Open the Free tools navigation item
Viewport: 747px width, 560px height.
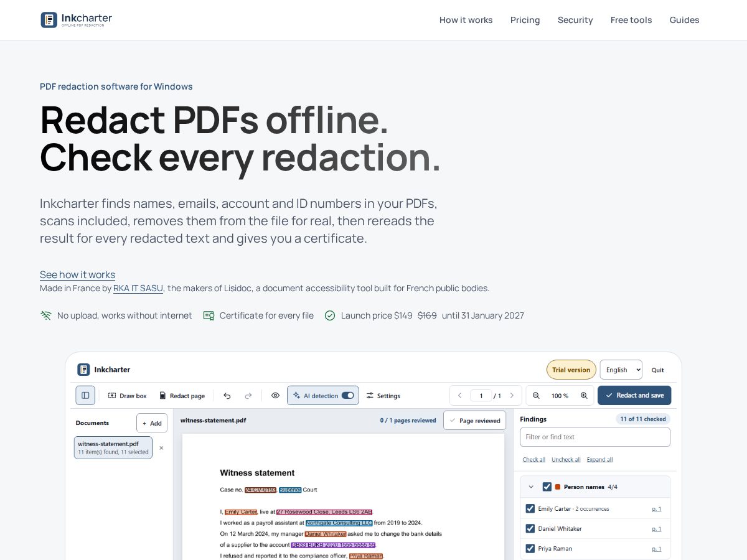tap(631, 20)
